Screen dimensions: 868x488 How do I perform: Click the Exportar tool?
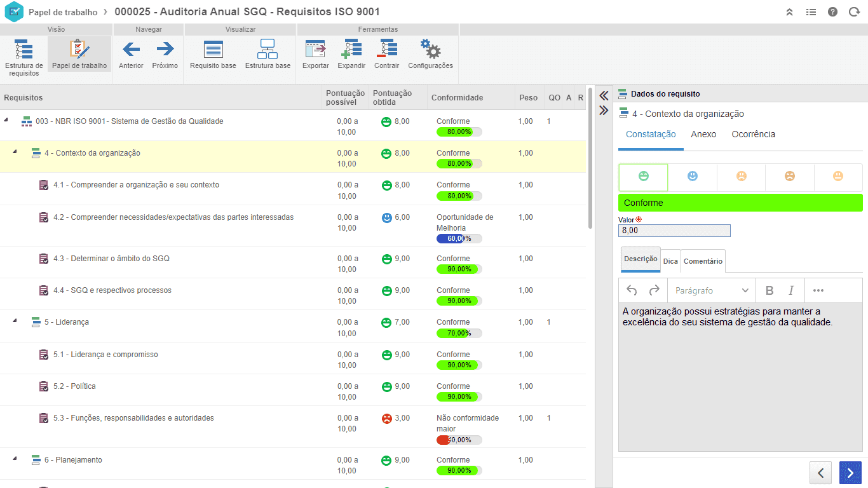316,54
